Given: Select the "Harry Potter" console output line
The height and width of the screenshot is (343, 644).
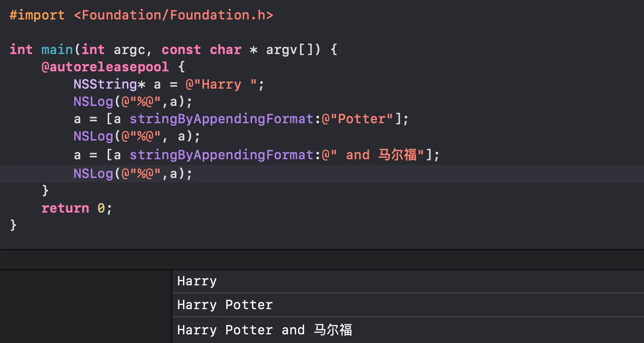Looking at the screenshot, I should 408,305.
